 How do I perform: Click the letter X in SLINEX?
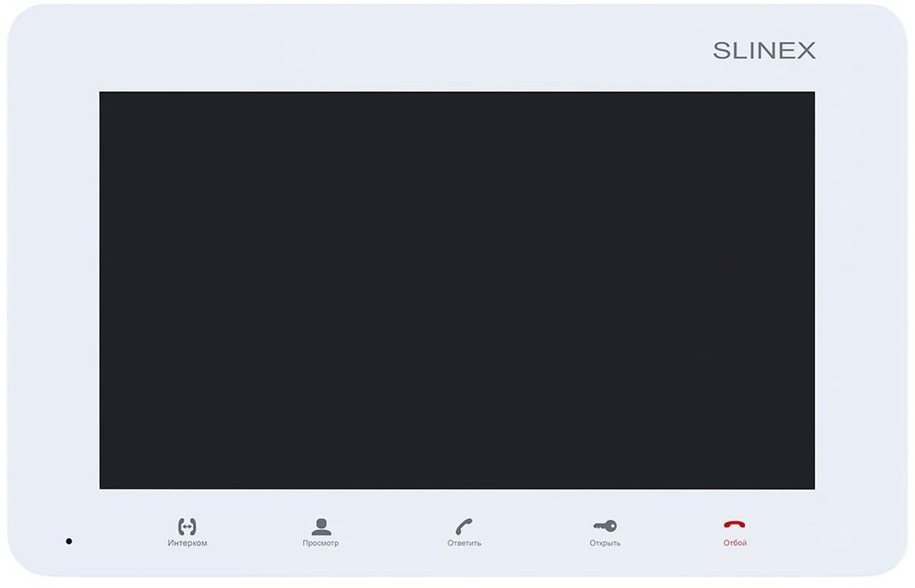(807, 51)
